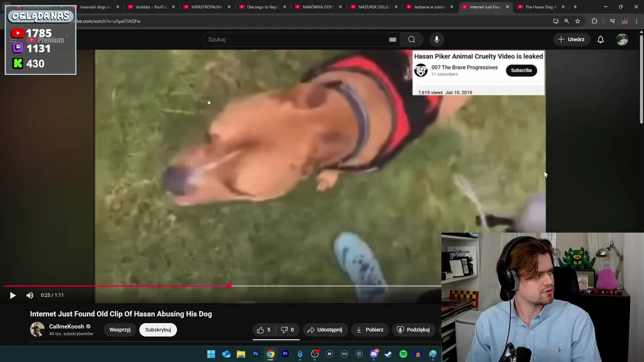Open Steam from the taskbar

(388, 354)
